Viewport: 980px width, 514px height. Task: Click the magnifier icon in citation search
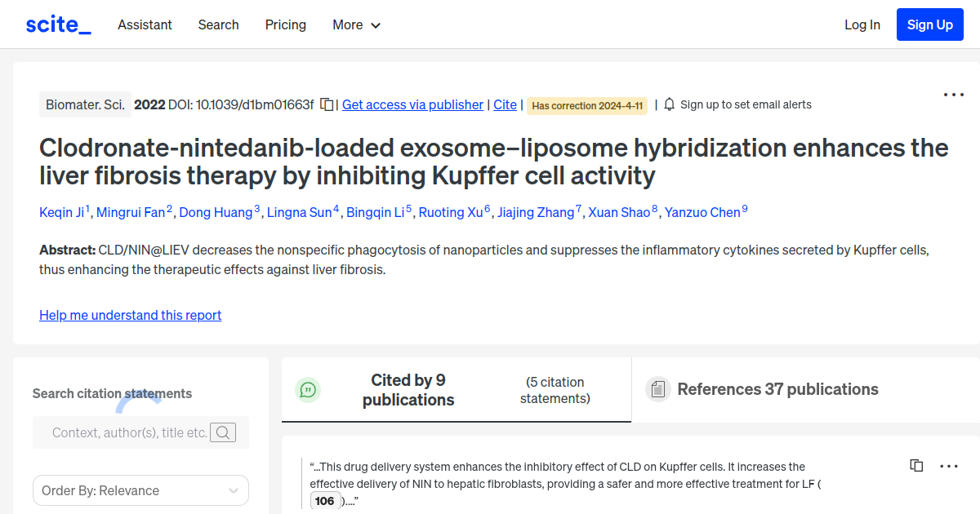[223, 432]
